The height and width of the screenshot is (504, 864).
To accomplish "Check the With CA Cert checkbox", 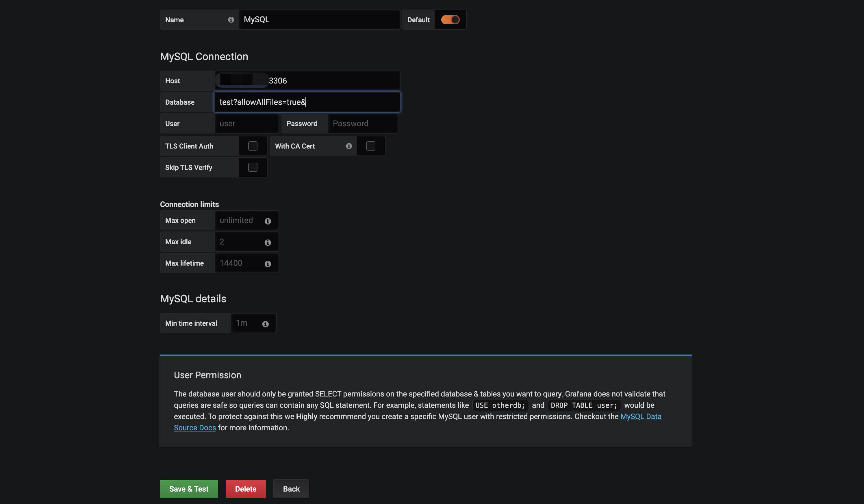I will pos(370,146).
